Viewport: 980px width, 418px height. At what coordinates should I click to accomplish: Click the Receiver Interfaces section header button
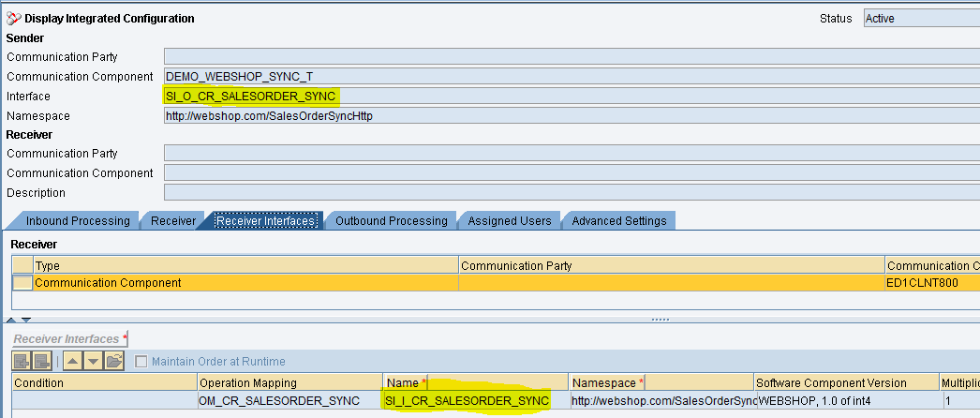point(68,338)
